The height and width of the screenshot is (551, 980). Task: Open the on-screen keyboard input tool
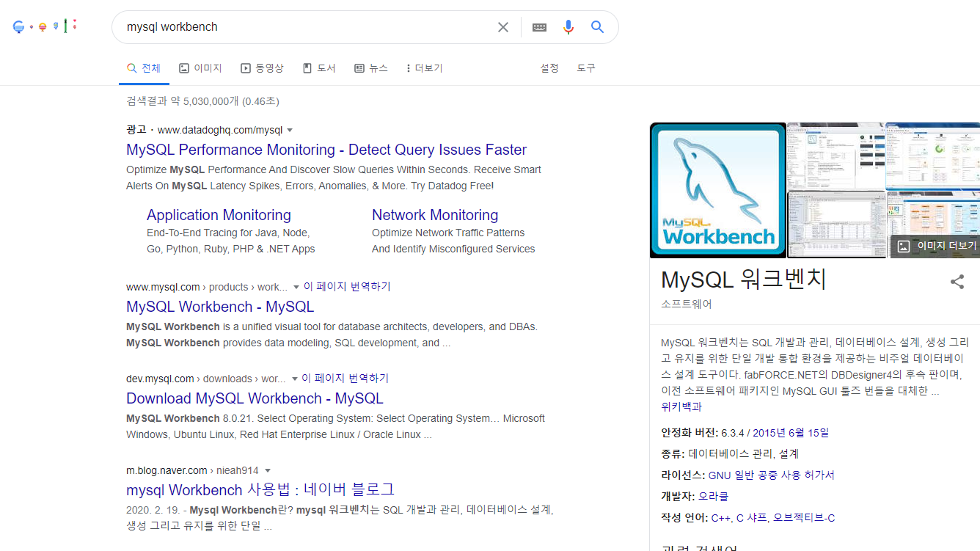539,27
